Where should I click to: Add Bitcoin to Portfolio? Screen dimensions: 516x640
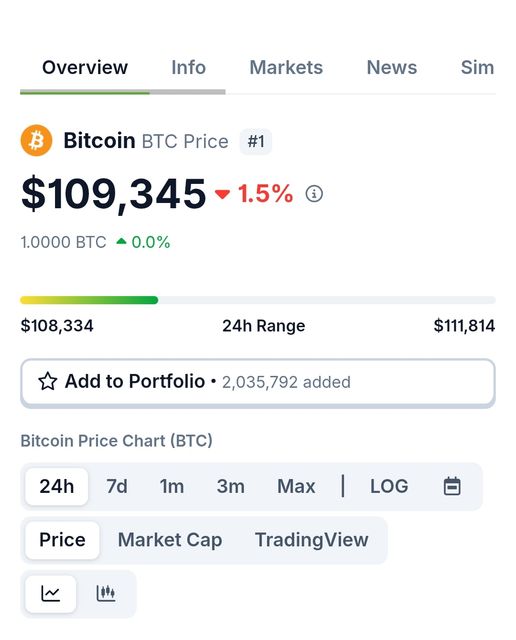(x=258, y=382)
